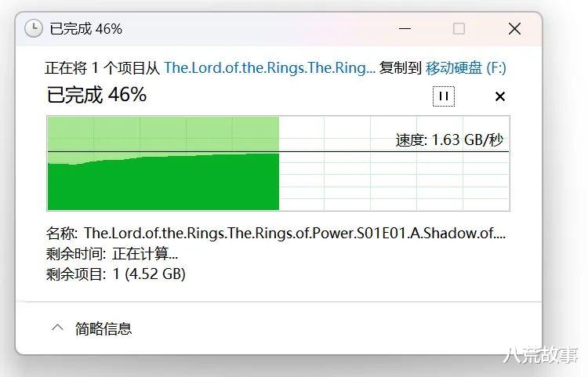Maximize the copy progress window
This screenshot has height=377, width=588.
pyautogui.click(x=459, y=29)
